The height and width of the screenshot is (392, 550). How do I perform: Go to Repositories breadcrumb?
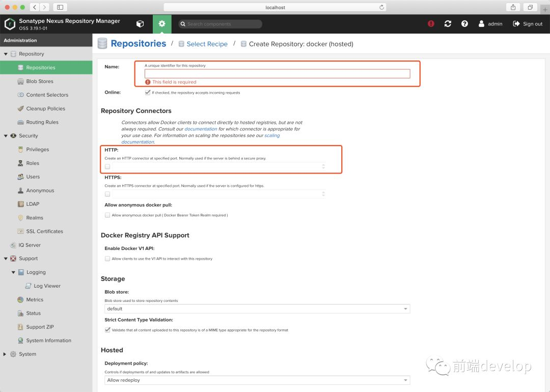tap(138, 43)
